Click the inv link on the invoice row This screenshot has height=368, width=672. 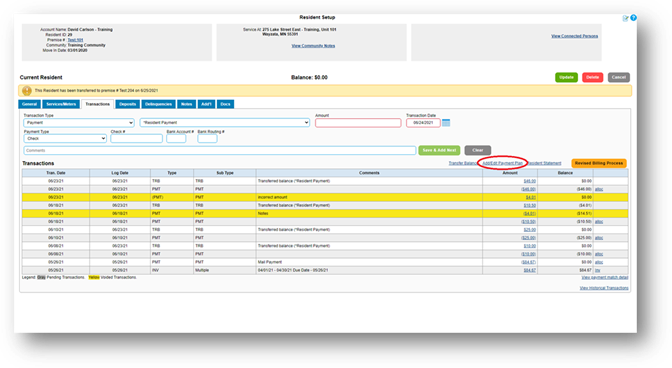pos(597,270)
